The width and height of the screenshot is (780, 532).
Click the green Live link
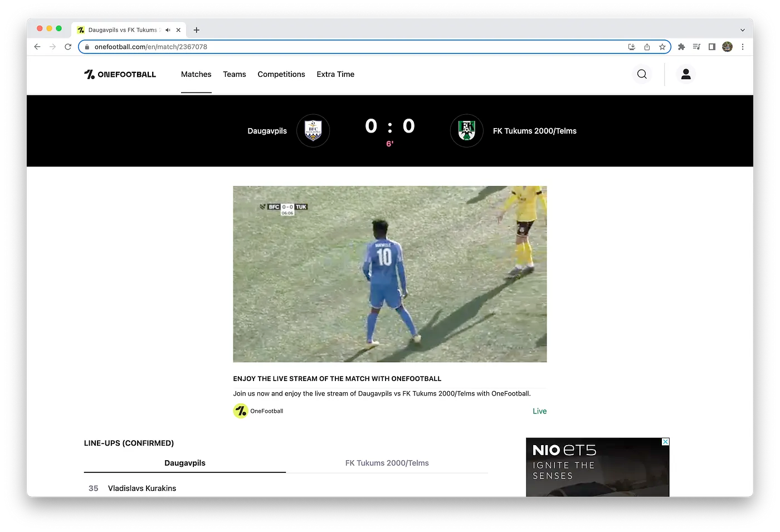539,411
